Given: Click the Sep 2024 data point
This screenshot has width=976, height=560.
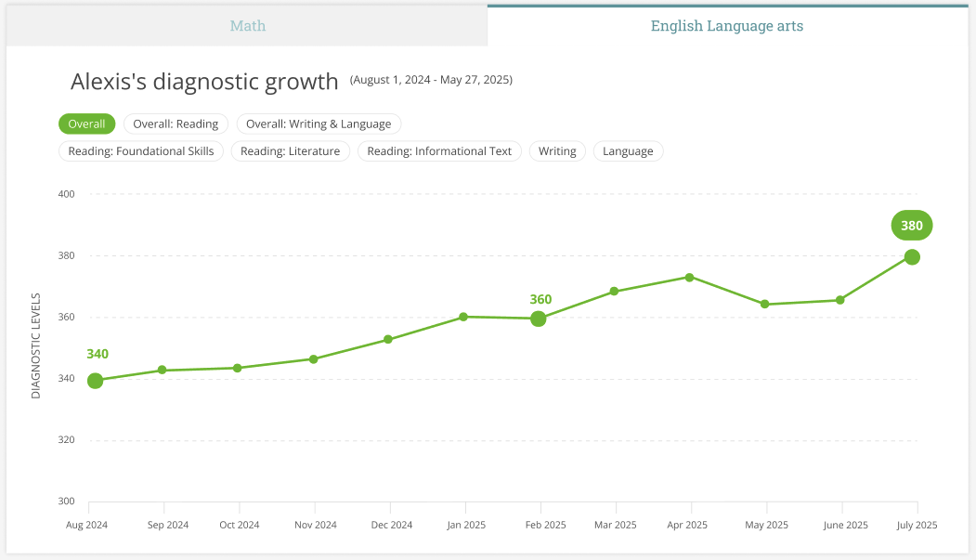Looking at the screenshot, I should pyautogui.click(x=163, y=371).
